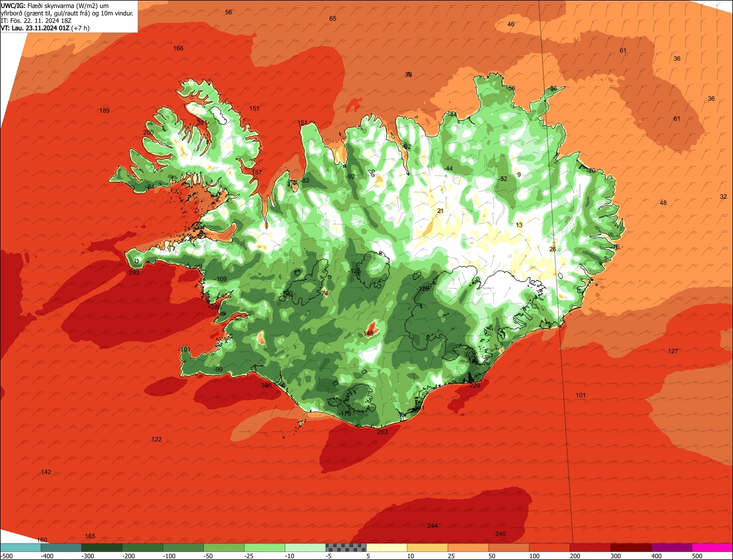Image resolution: width=733 pixels, height=560 pixels.
Task: Select the dark teal legend swatch between -400 and -300
Action: [x=61, y=547]
